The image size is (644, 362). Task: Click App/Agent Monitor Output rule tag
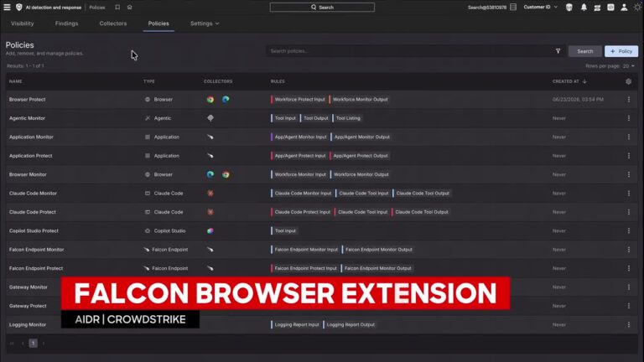(361, 137)
